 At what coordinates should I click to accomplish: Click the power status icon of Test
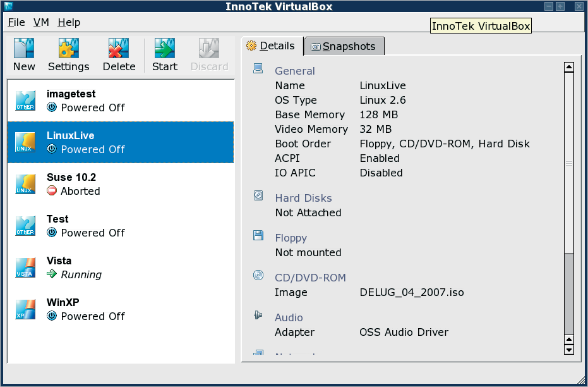click(52, 232)
